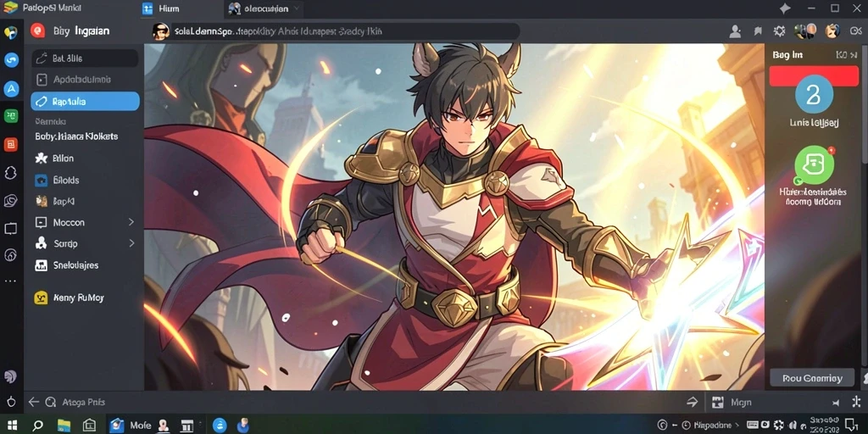The image size is (868, 434).
Task: Click the ghost outline icon in left rail
Action: click(x=10, y=173)
